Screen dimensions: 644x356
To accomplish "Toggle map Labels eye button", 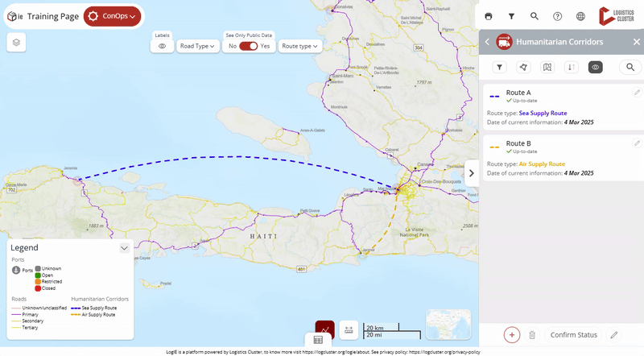I will point(163,46).
